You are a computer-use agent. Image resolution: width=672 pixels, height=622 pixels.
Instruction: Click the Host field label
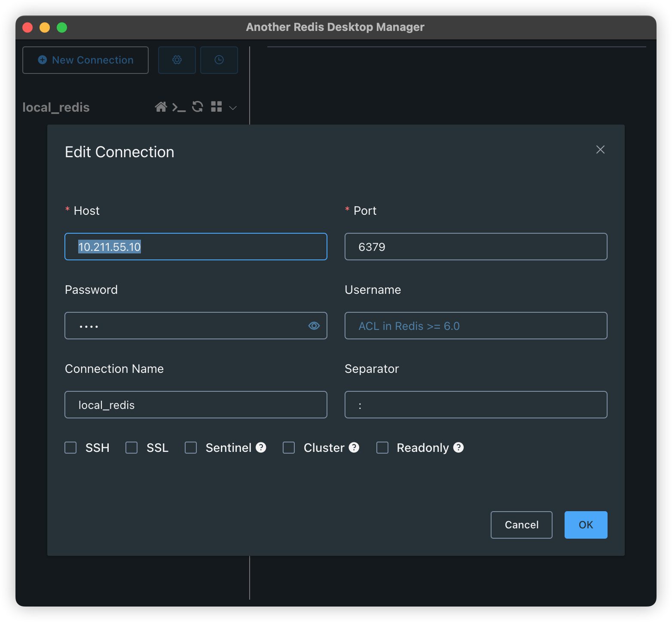tap(87, 210)
